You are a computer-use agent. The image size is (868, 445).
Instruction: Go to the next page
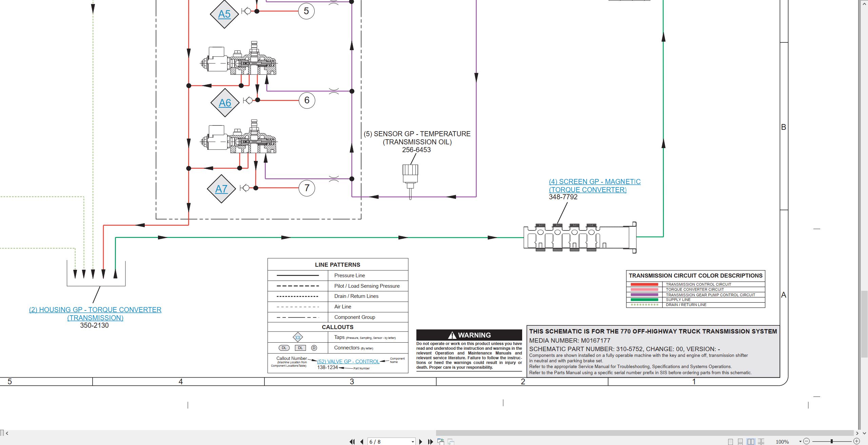(x=421, y=442)
